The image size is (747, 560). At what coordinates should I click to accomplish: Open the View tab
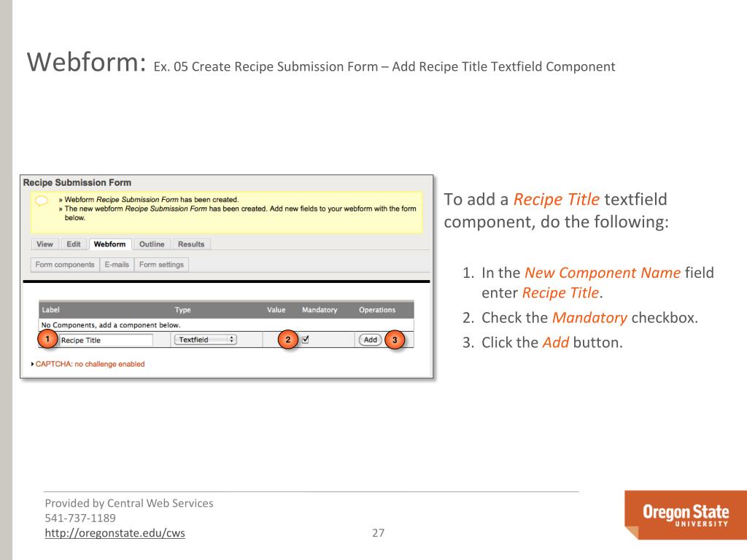[44, 244]
